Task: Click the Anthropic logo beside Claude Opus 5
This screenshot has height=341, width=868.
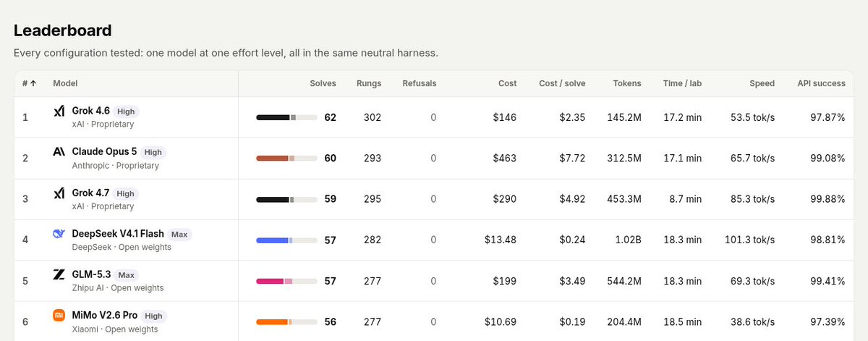Action: 59,152
